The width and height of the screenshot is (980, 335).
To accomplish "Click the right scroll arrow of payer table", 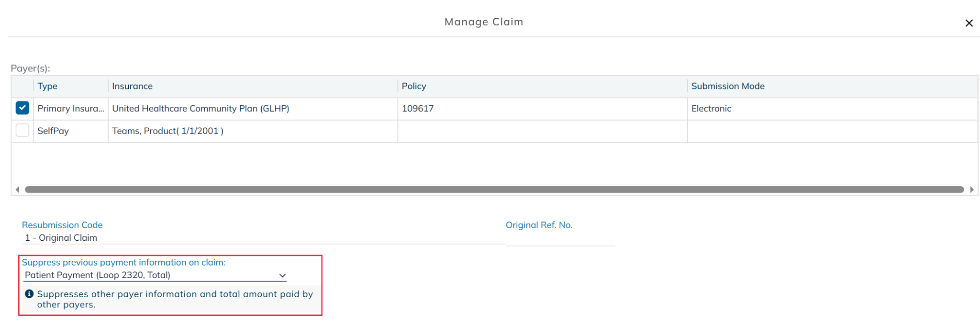I will tap(971, 190).
